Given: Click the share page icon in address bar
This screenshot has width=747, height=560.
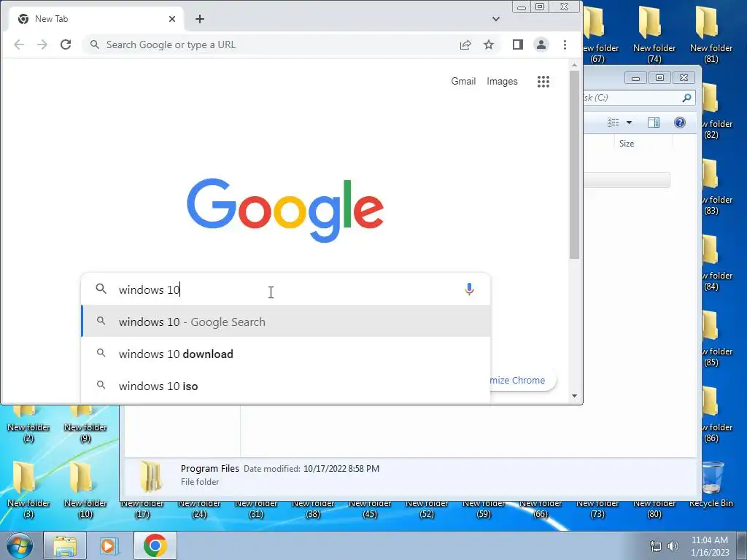Looking at the screenshot, I should 465,44.
